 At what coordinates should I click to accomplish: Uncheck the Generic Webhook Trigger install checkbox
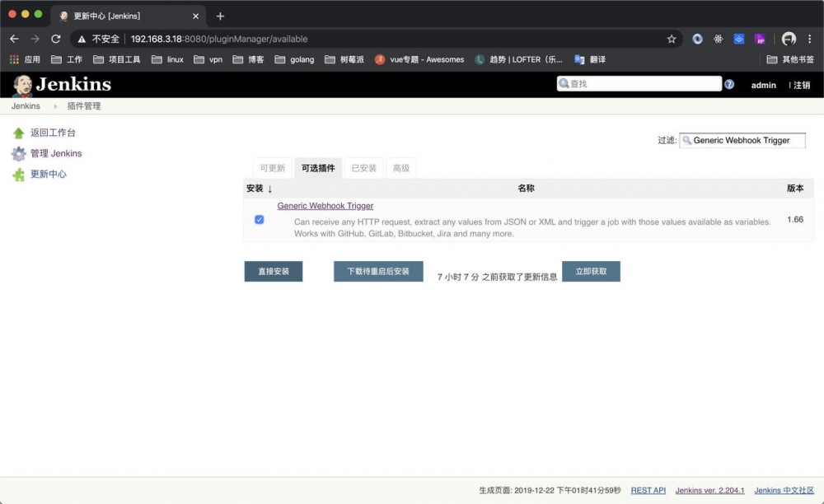click(259, 218)
